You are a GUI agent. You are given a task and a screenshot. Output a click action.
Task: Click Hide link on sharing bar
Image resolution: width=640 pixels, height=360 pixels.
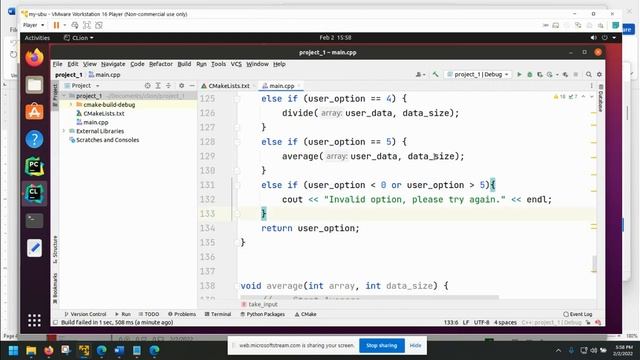coord(416,346)
